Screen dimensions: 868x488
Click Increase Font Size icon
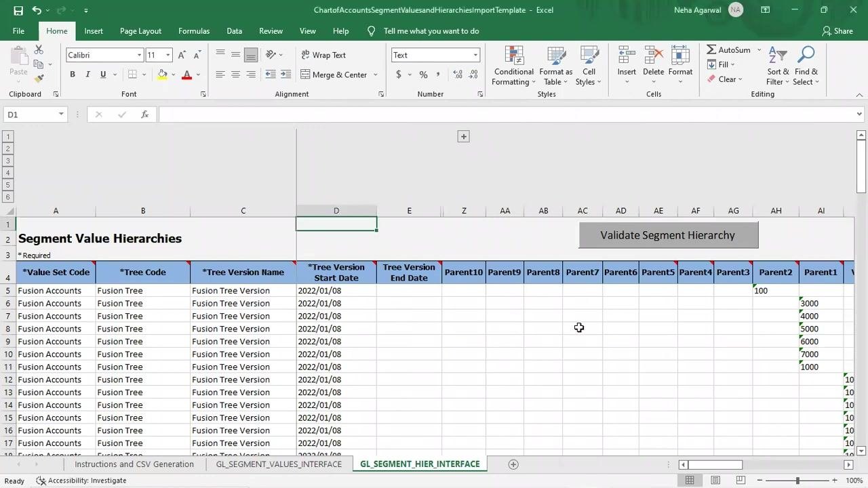click(x=181, y=55)
